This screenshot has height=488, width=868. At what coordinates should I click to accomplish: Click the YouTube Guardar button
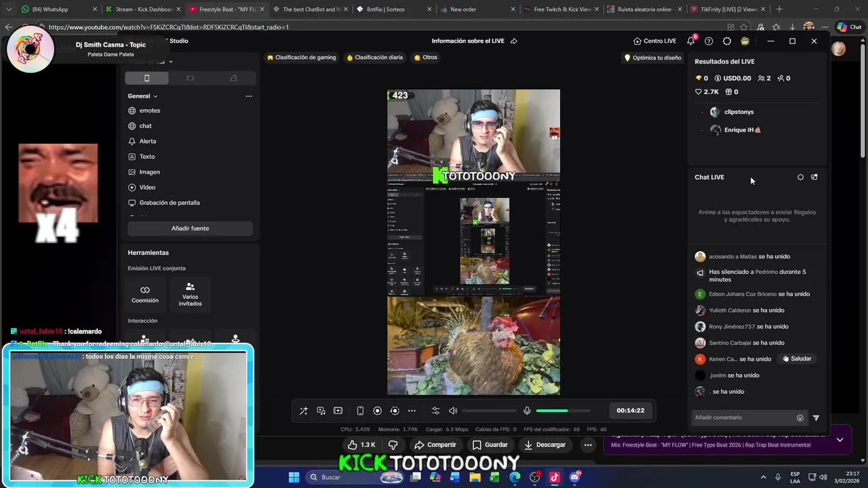[490, 445]
